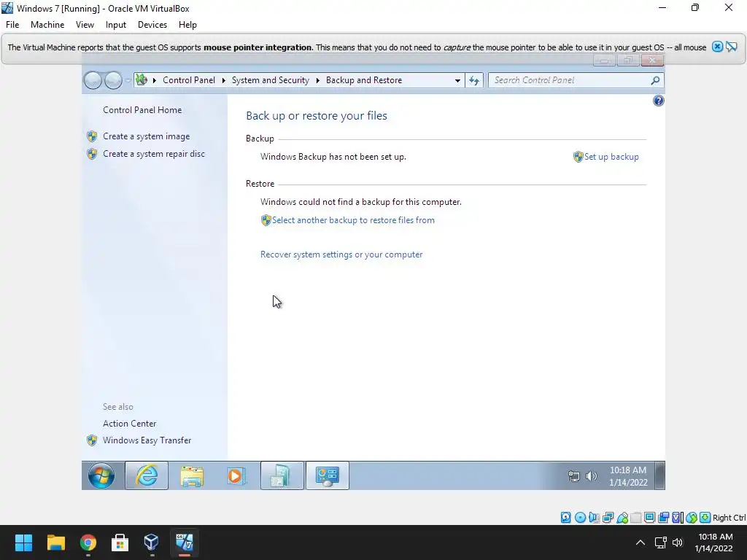Click the Windows 7 VM taskbar button
This screenshot has height=560, width=747.
pyautogui.click(x=184, y=542)
